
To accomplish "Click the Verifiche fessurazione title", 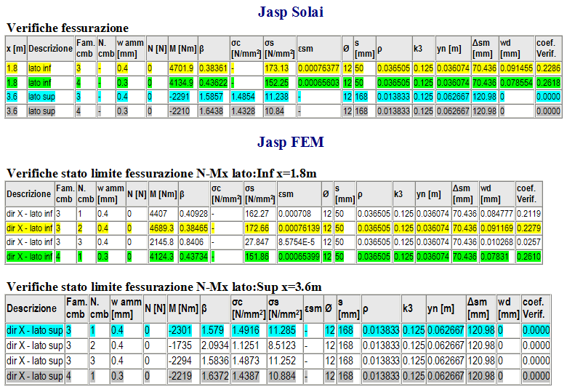I will [x=68, y=28].
